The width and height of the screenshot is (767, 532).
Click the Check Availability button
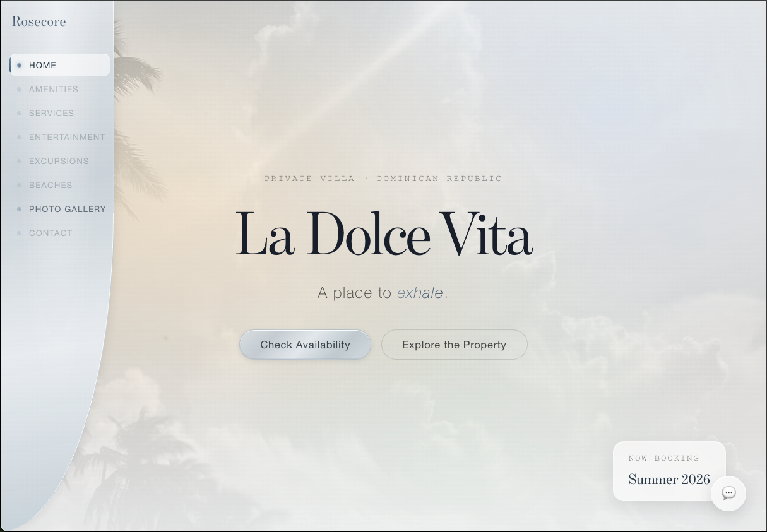point(305,345)
